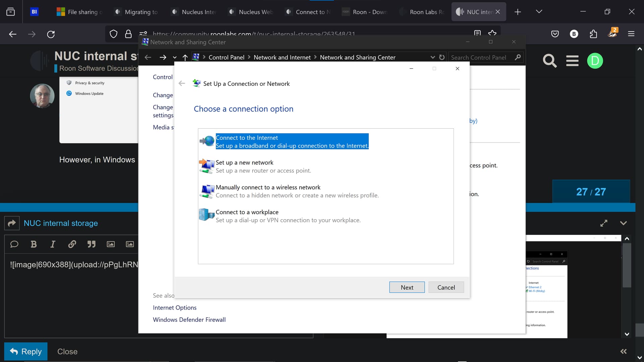
Task: Click the Control Panel refresh icon
Action: (x=442, y=57)
